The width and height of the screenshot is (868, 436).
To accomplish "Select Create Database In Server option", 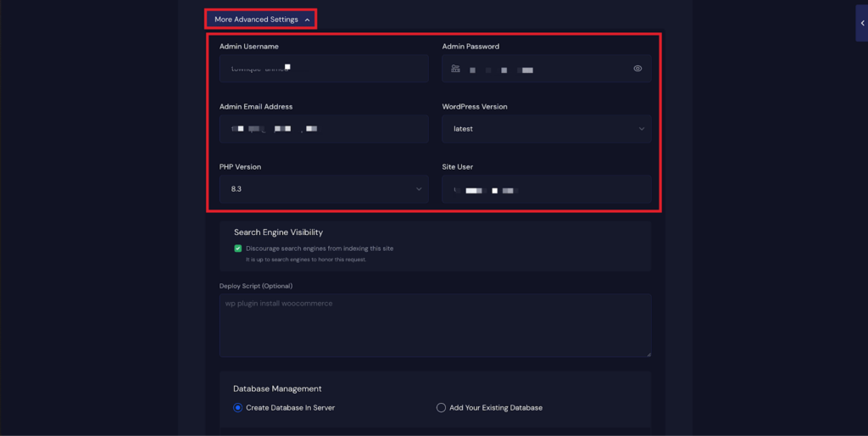I will click(x=238, y=408).
